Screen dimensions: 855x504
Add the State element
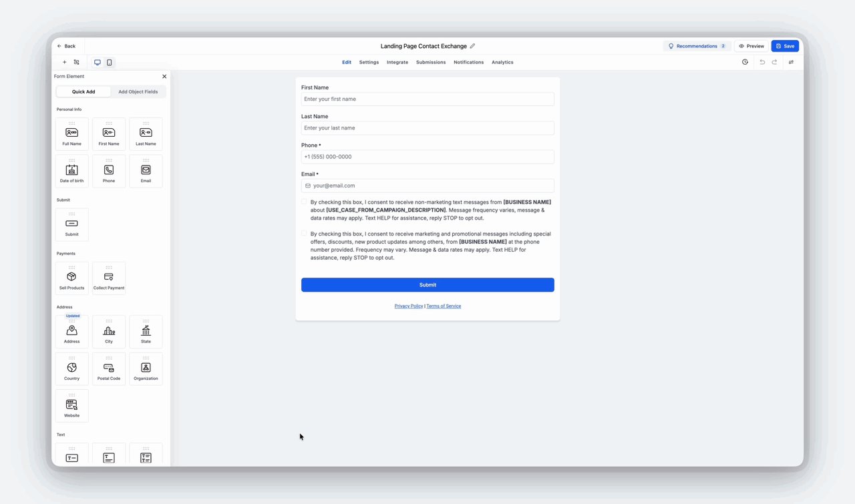pyautogui.click(x=146, y=332)
